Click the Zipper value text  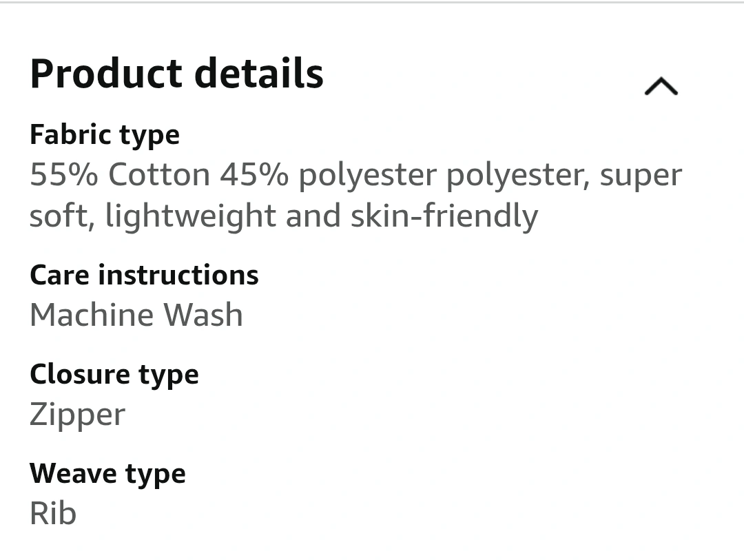tap(77, 415)
